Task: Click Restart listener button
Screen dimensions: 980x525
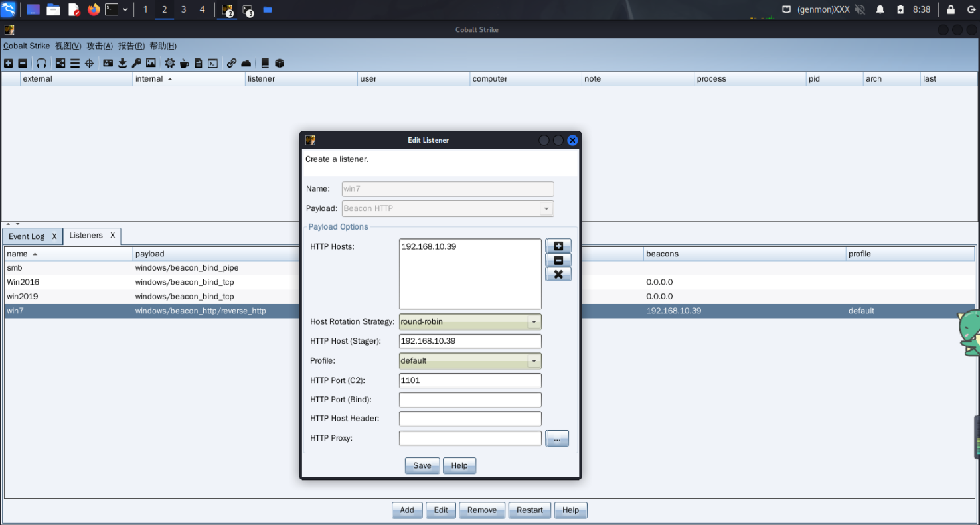Action: [x=530, y=510]
